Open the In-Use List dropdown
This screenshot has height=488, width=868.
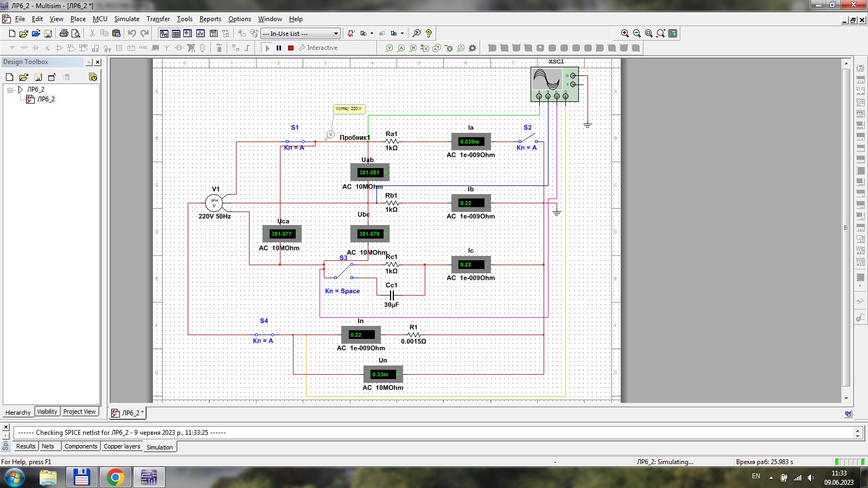pos(301,34)
